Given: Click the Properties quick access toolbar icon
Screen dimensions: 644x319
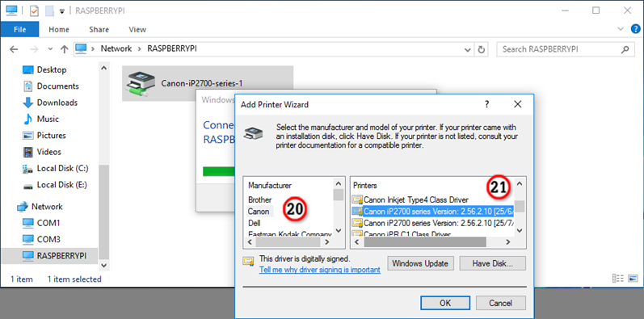Looking at the screenshot, I should (34, 11).
